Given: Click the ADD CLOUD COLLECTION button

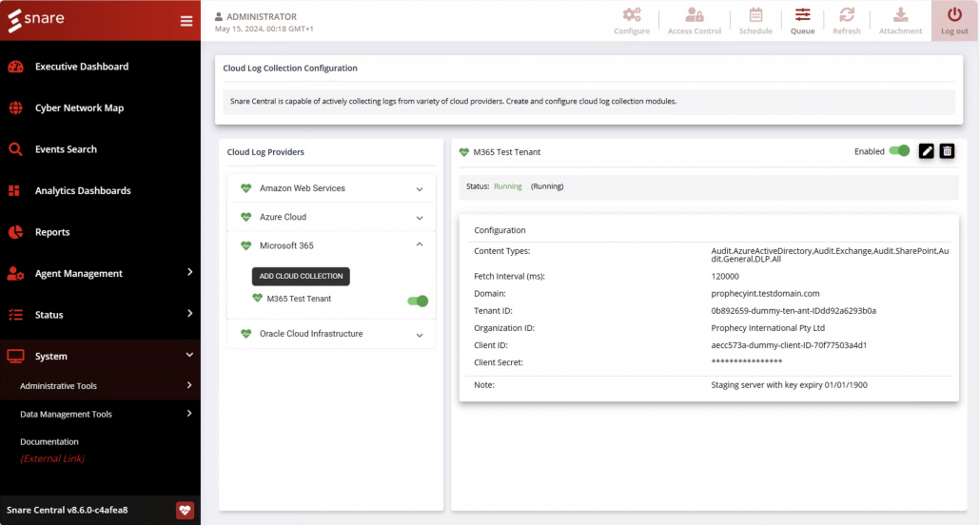Looking at the screenshot, I should point(301,276).
